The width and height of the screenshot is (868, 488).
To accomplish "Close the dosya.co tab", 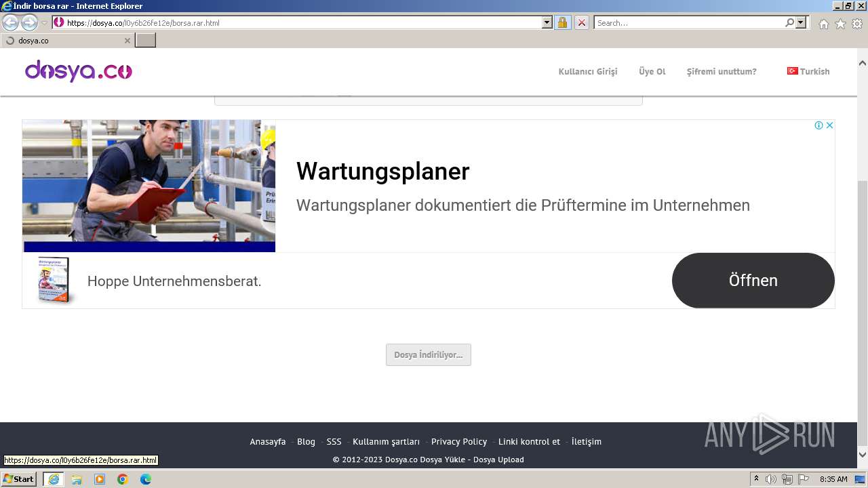I will [127, 41].
